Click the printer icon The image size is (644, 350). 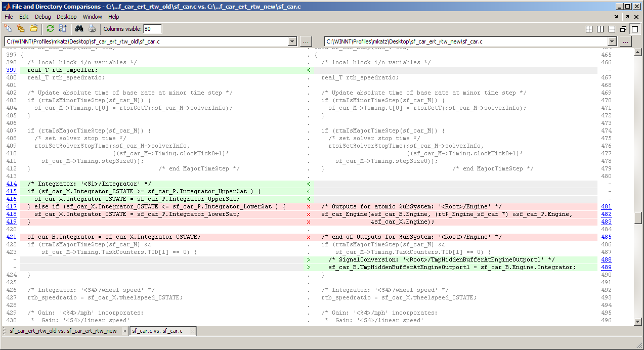(x=92, y=28)
